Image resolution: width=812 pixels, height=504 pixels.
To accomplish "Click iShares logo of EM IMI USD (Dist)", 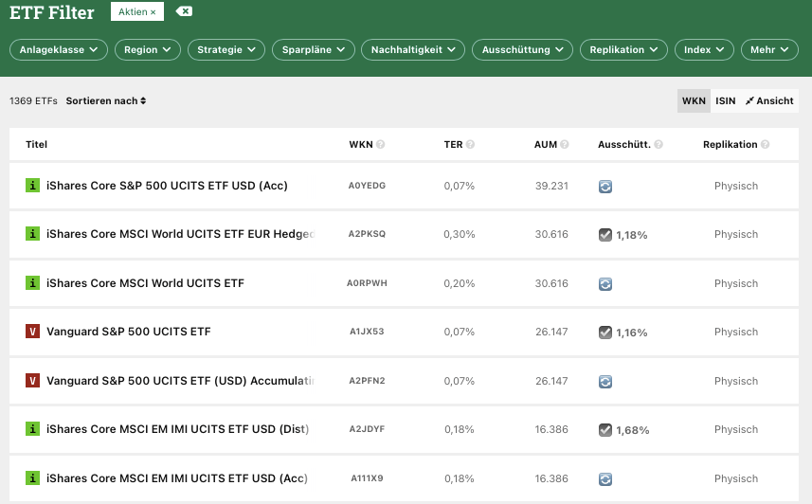I will (32, 429).
